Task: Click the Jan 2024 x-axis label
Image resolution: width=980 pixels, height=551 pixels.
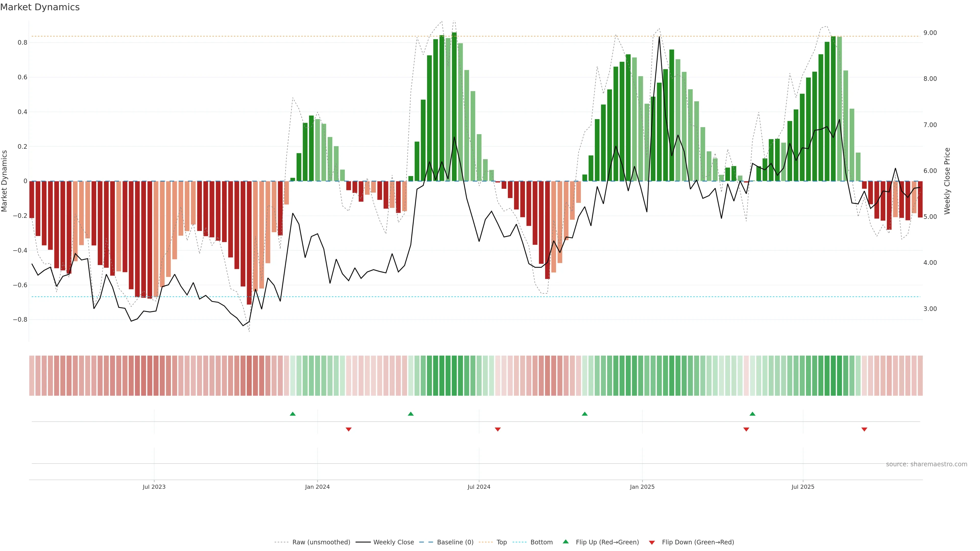Action: click(x=317, y=487)
